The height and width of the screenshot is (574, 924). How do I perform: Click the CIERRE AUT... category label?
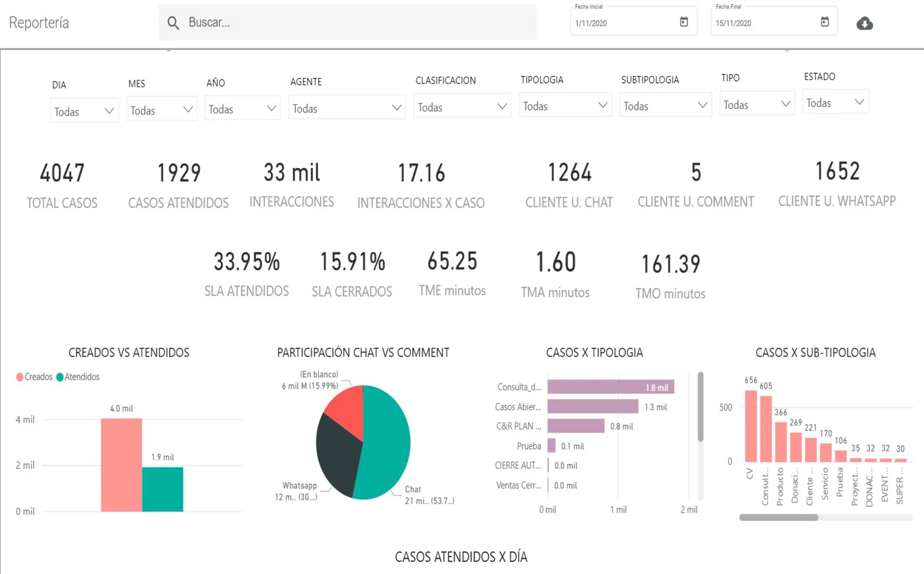pyautogui.click(x=517, y=465)
